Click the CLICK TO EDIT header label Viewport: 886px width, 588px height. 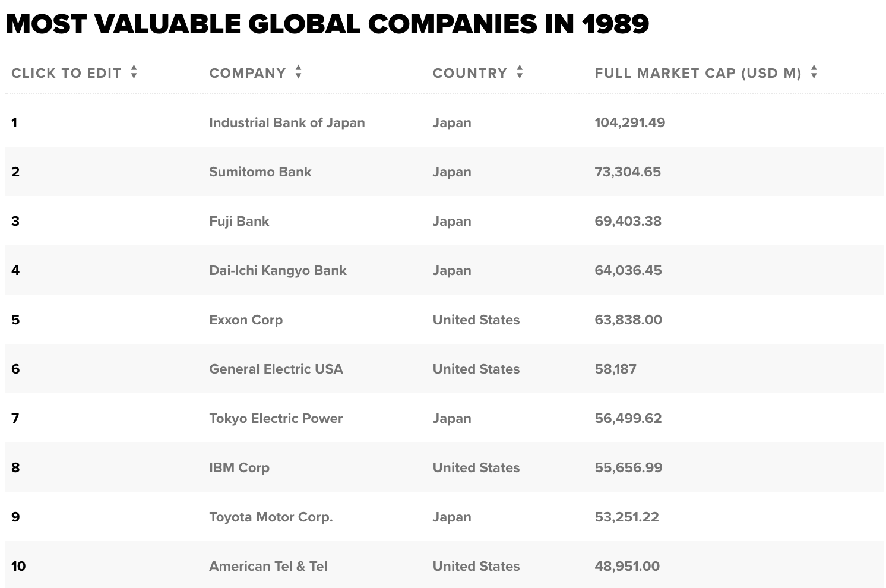click(x=66, y=73)
